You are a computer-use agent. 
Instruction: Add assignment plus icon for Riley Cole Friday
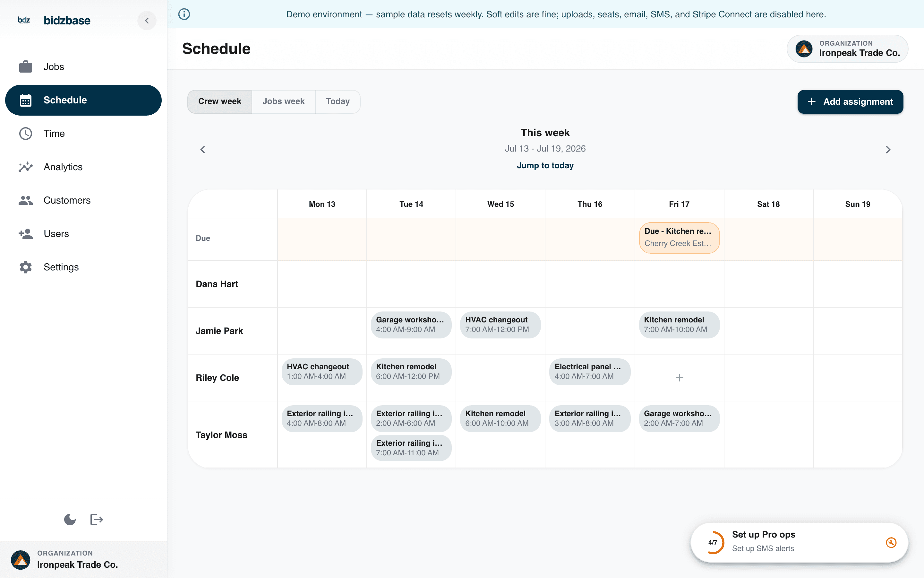click(x=679, y=378)
